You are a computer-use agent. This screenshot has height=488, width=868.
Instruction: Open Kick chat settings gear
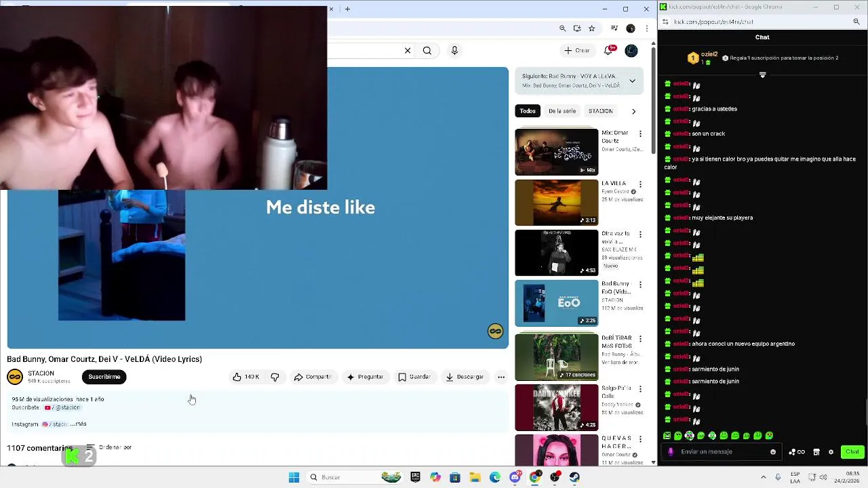click(831, 452)
